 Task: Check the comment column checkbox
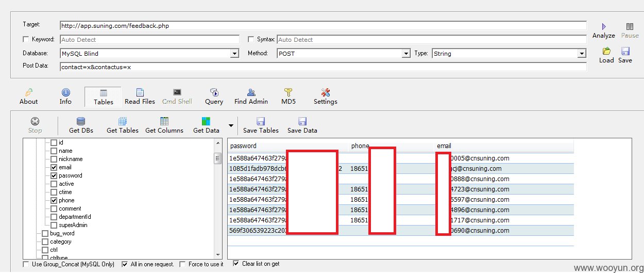[x=54, y=208]
